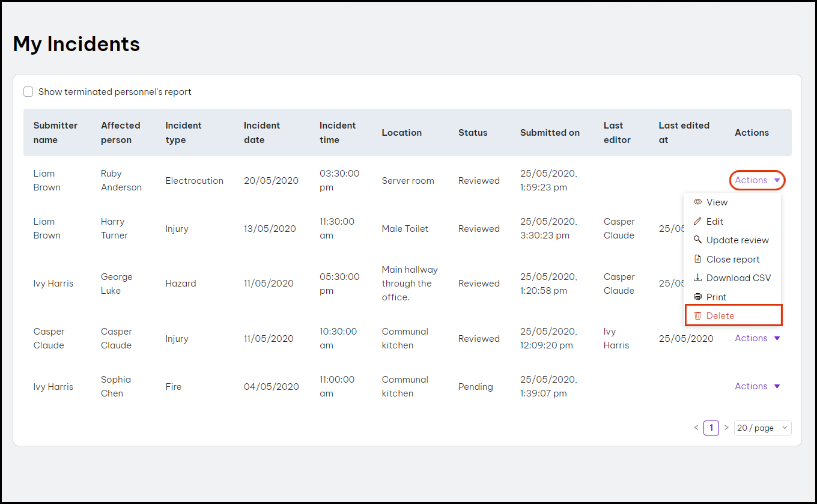
Task: Choose Download CSV in the dropdown menu
Action: 738,278
